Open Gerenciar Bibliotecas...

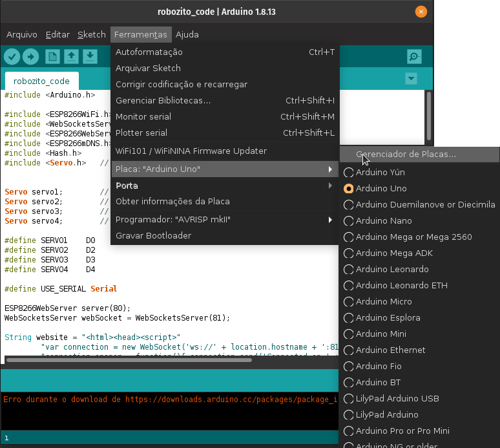click(225, 100)
